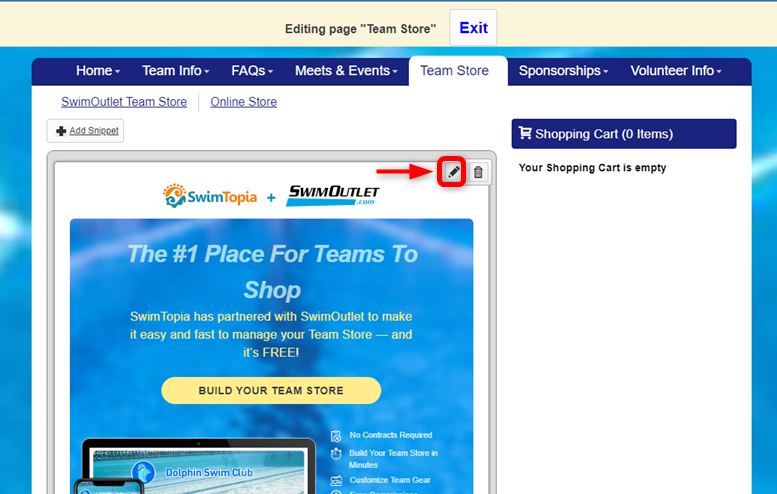Open the Home dropdown menu
The height and width of the screenshot is (494, 777).
[x=98, y=71]
